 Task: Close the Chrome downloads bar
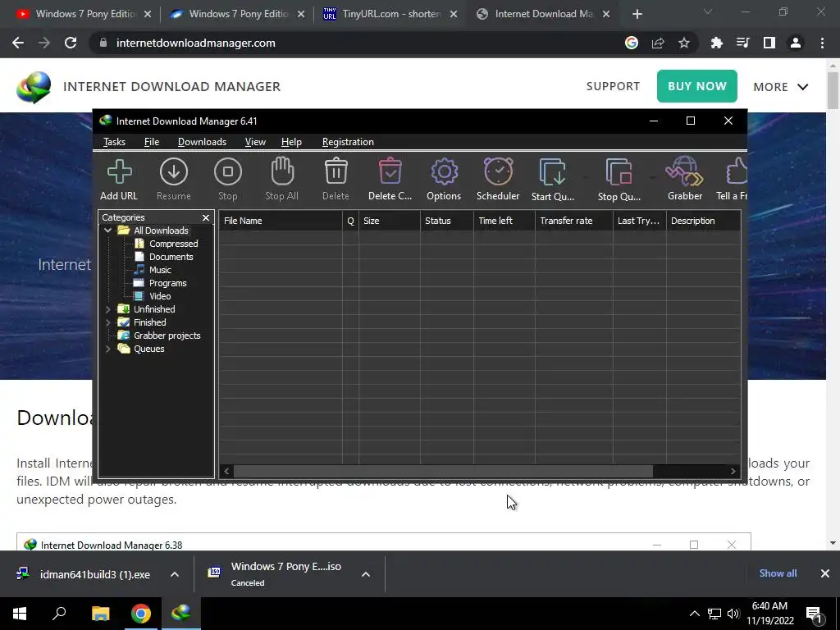click(x=825, y=573)
